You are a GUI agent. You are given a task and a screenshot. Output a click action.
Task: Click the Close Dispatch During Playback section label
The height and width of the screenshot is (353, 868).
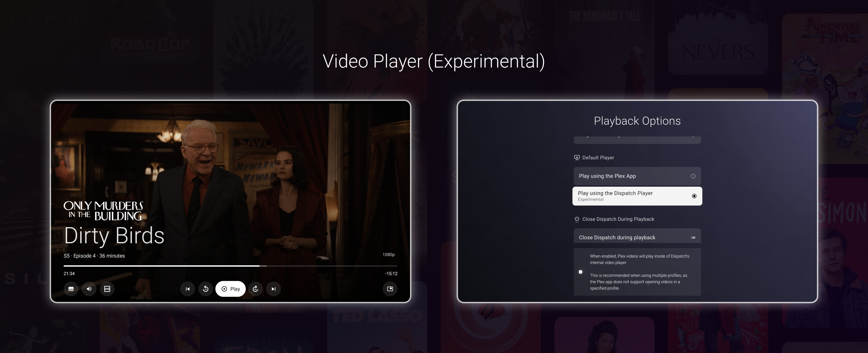click(618, 219)
